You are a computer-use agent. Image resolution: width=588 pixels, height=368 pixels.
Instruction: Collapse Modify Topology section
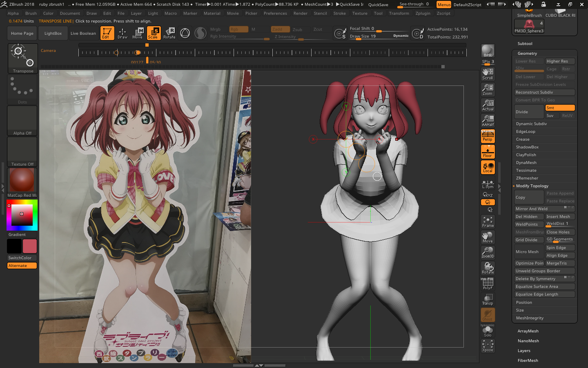(532, 186)
